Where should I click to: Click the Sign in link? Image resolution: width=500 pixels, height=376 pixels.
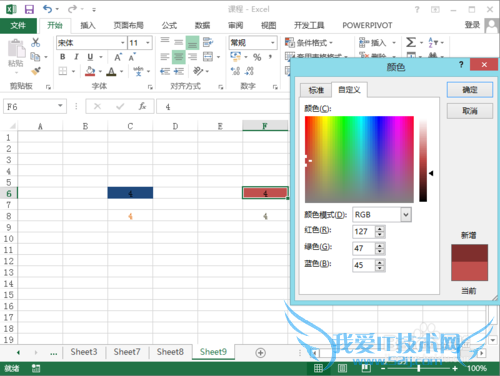click(472, 25)
